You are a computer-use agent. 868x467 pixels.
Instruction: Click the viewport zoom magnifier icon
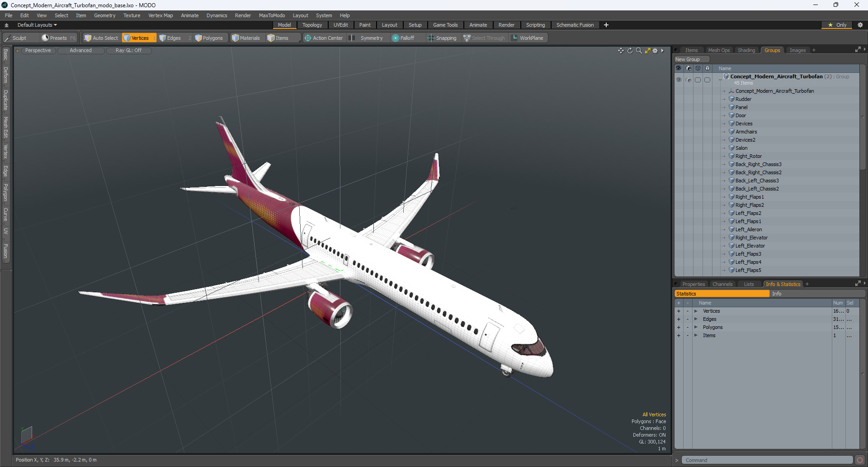(639, 51)
